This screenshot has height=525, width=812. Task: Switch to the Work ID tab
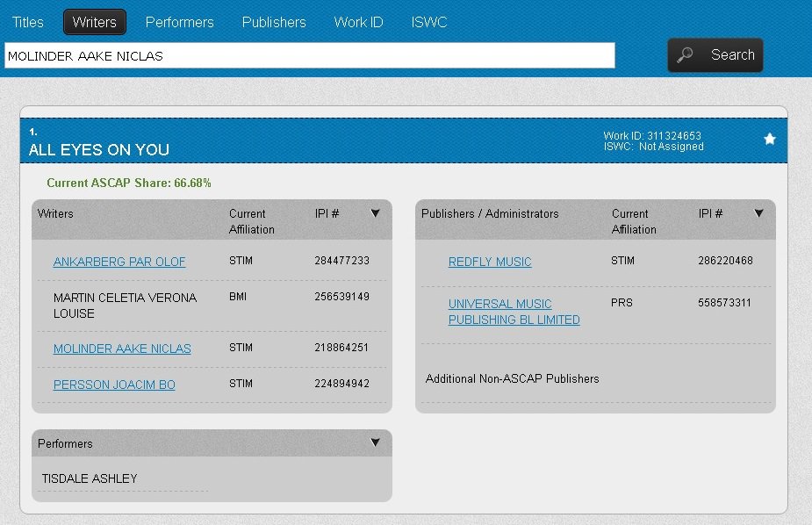pos(358,22)
